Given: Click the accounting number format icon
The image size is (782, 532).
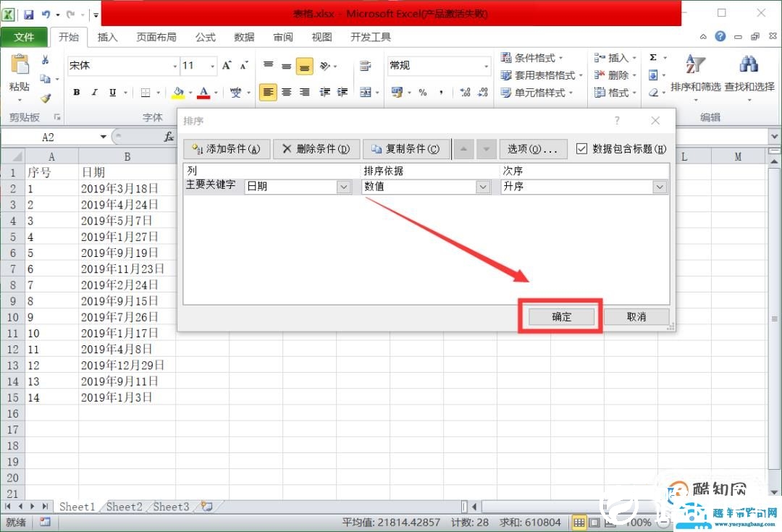Looking at the screenshot, I should pos(398,92).
